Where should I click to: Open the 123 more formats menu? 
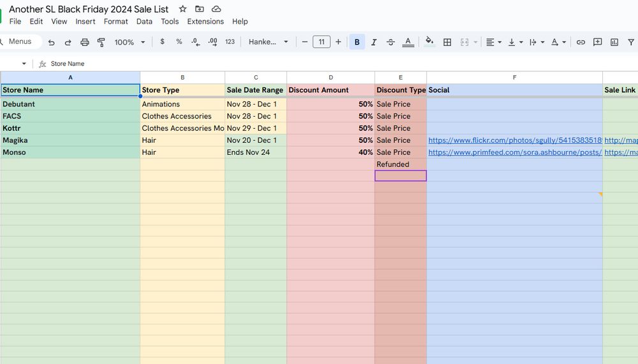pyautogui.click(x=230, y=41)
